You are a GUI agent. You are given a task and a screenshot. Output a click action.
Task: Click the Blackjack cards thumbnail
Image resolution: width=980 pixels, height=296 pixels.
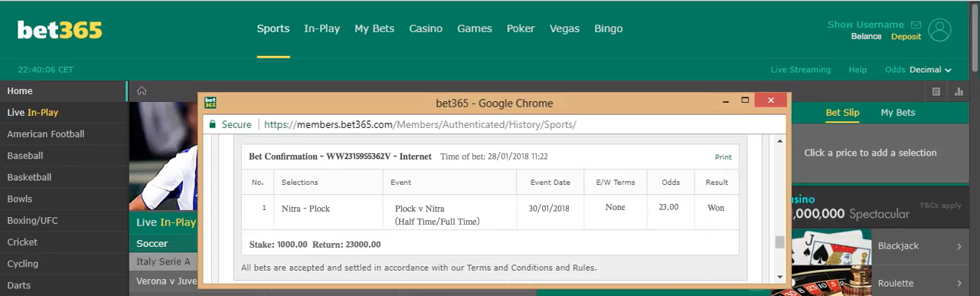832,246
